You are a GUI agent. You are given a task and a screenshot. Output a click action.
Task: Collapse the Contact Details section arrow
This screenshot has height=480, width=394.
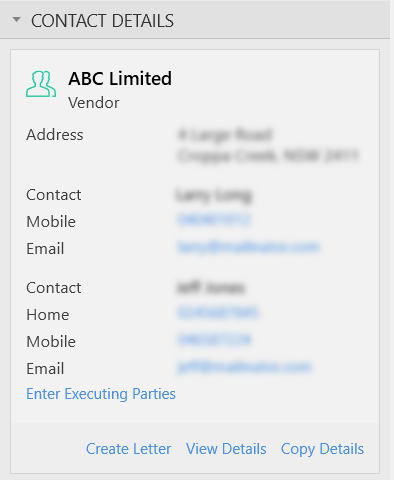(x=16, y=20)
